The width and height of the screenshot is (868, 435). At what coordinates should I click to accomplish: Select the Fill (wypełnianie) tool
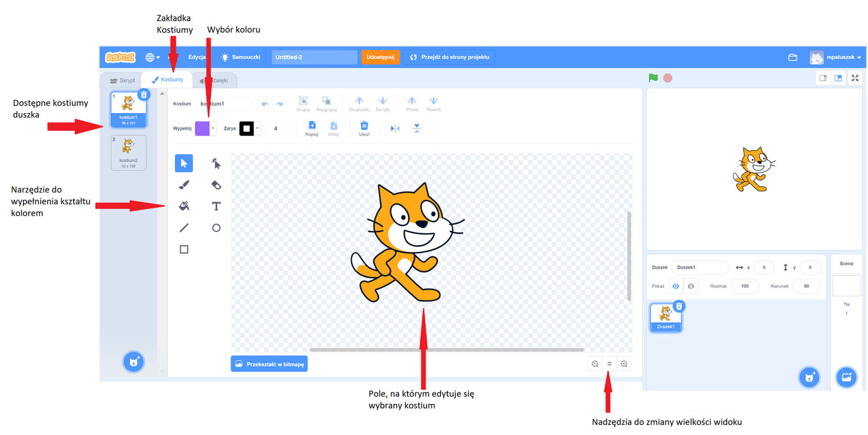[183, 206]
